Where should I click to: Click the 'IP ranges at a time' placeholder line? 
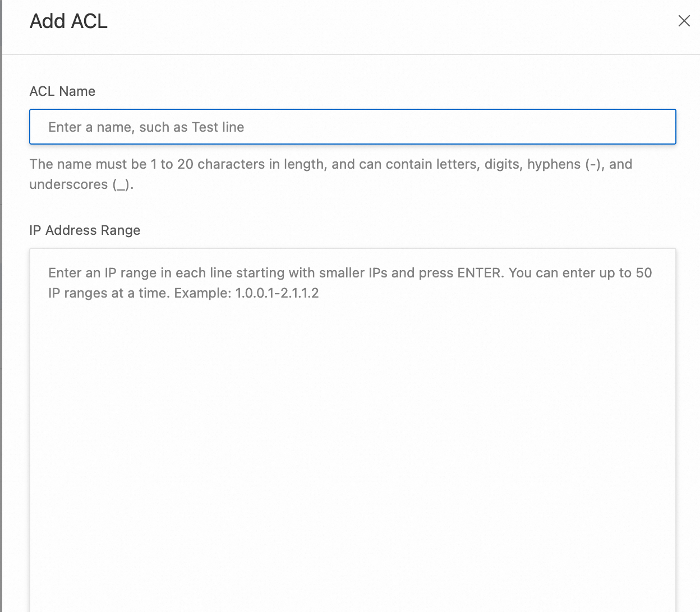pos(109,293)
